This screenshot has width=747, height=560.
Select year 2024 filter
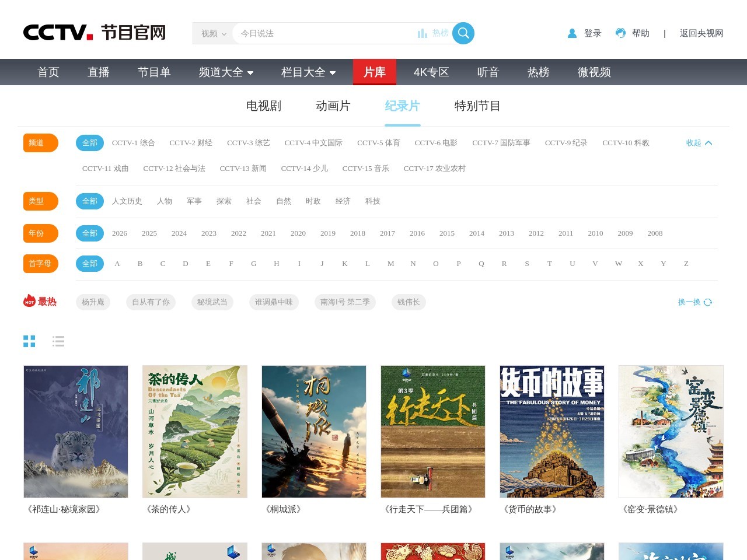pyautogui.click(x=179, y=233)
